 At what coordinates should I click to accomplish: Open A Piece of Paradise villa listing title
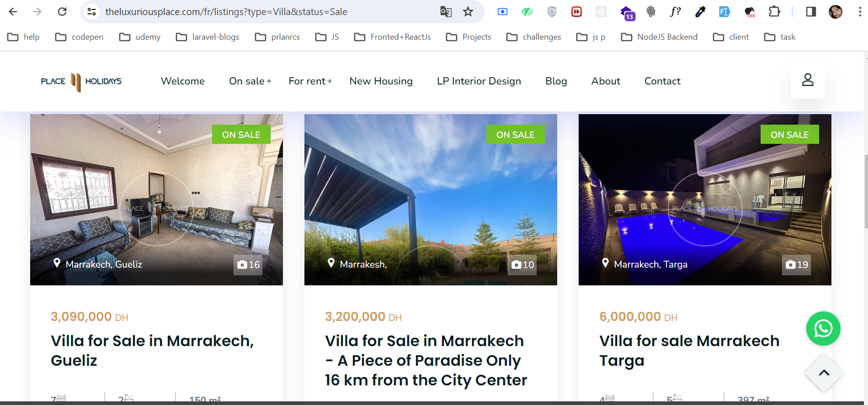[426, 360]
